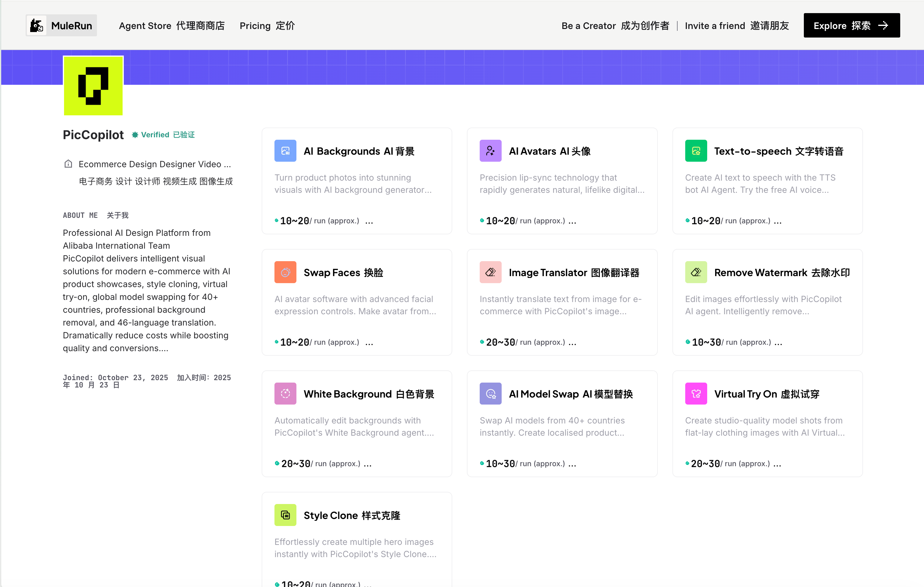The image size is (924, 587).
Task: Click the Style Clone lime icon
Action: tap(285, 515)
